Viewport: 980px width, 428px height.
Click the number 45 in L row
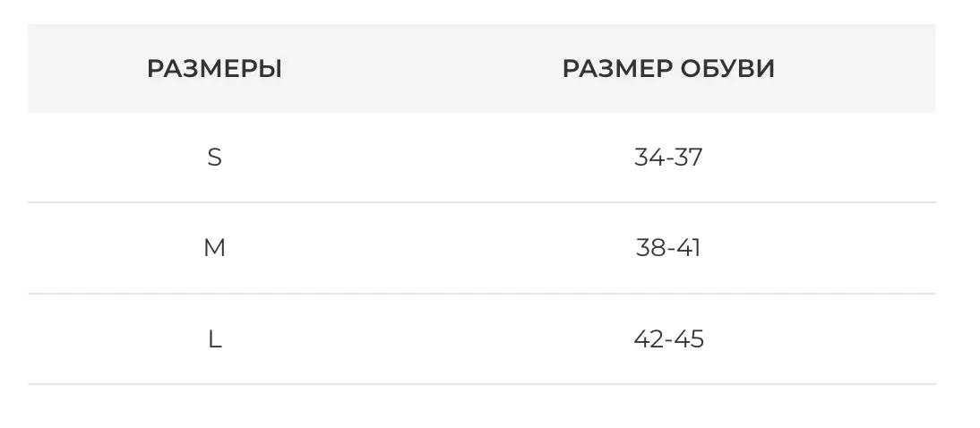click(690, 339)
